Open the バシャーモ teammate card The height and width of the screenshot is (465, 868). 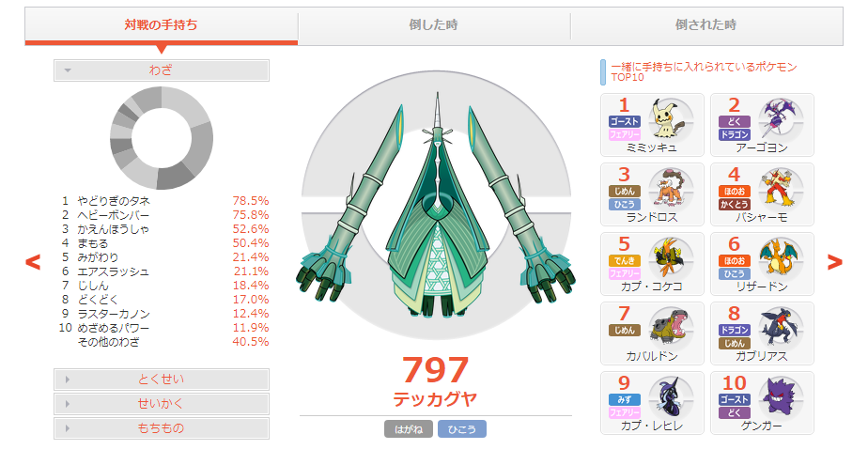coord(762,194)
